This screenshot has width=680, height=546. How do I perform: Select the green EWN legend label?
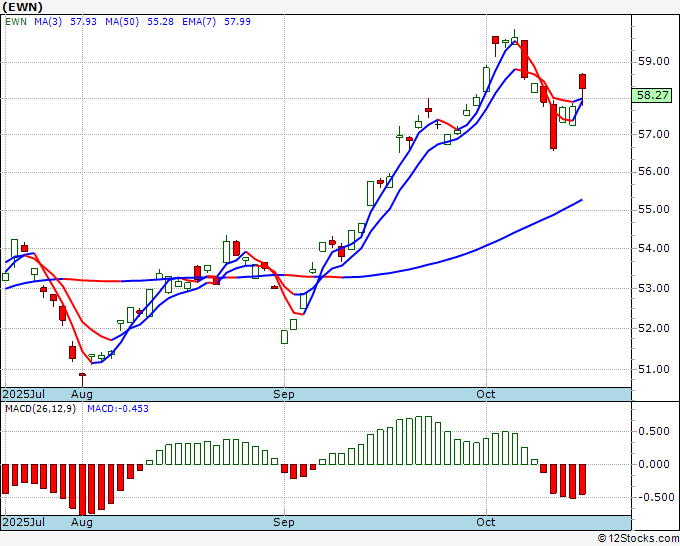pyautogui.click(x=16, y=22)
